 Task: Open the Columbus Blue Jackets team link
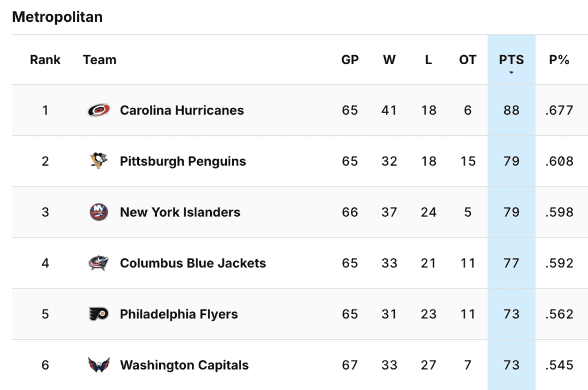coord(193,263)
